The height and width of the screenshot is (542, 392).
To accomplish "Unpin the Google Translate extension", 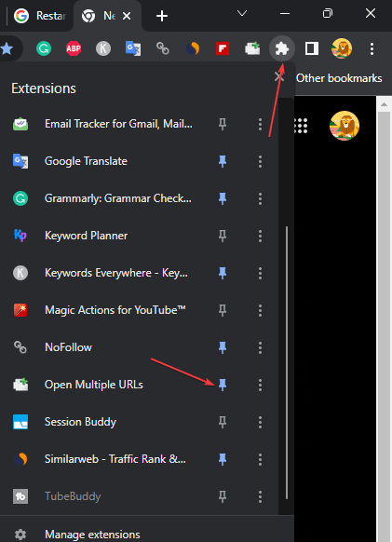I will click(223, 161).
